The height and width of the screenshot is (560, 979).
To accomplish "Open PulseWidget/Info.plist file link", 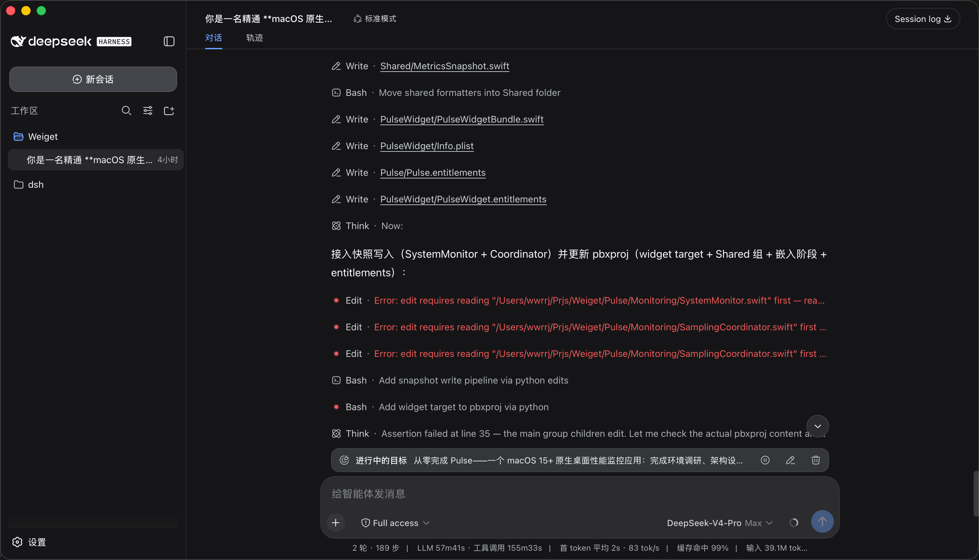I will pos(427,146).
